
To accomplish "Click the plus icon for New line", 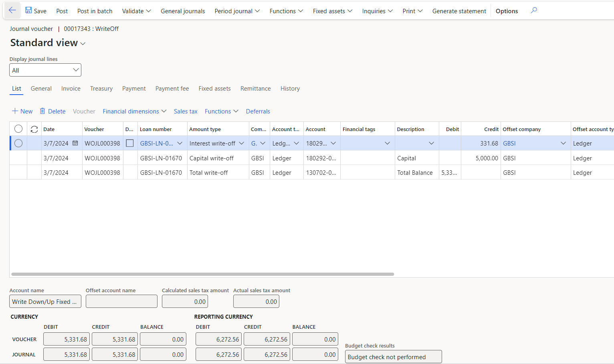I will tap(15, 111).
